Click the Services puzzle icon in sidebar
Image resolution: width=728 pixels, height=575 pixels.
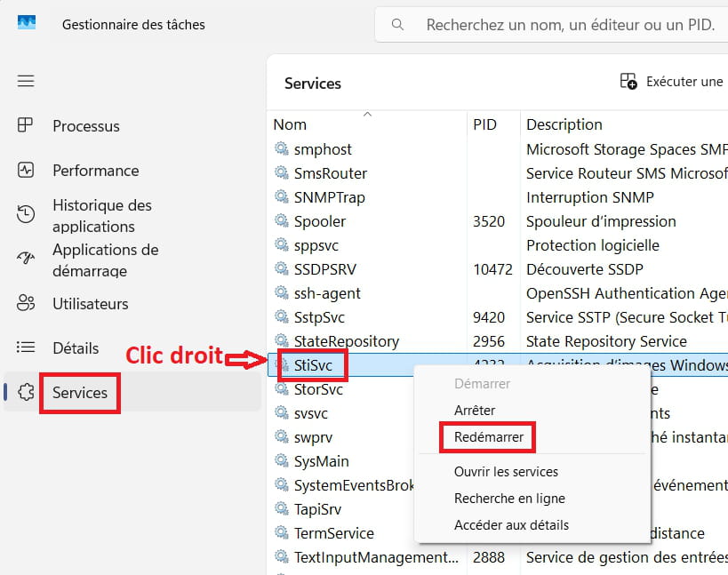(x=26, y=392)
